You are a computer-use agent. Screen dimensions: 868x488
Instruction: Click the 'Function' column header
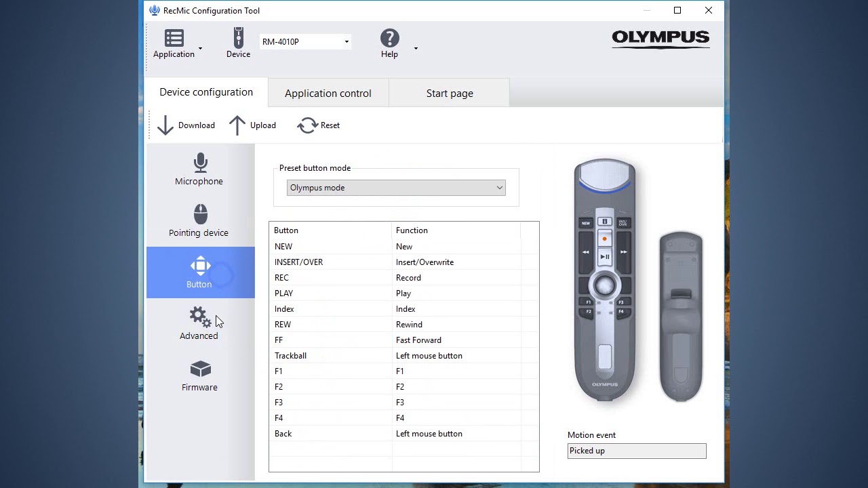pos(456,230)
